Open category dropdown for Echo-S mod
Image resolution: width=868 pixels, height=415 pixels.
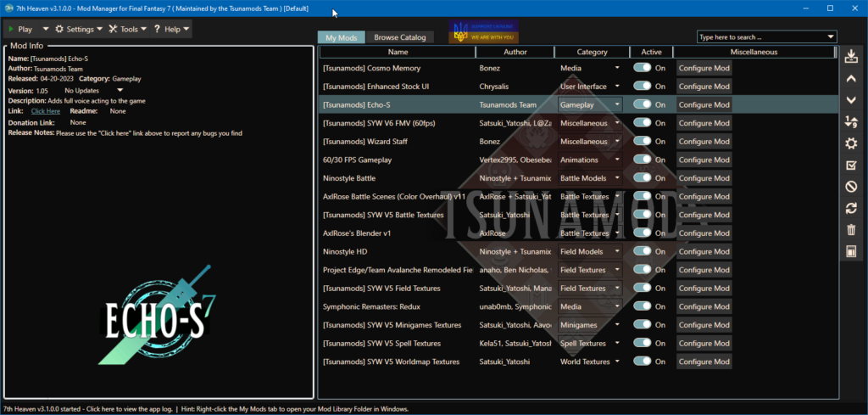(616, 105)
